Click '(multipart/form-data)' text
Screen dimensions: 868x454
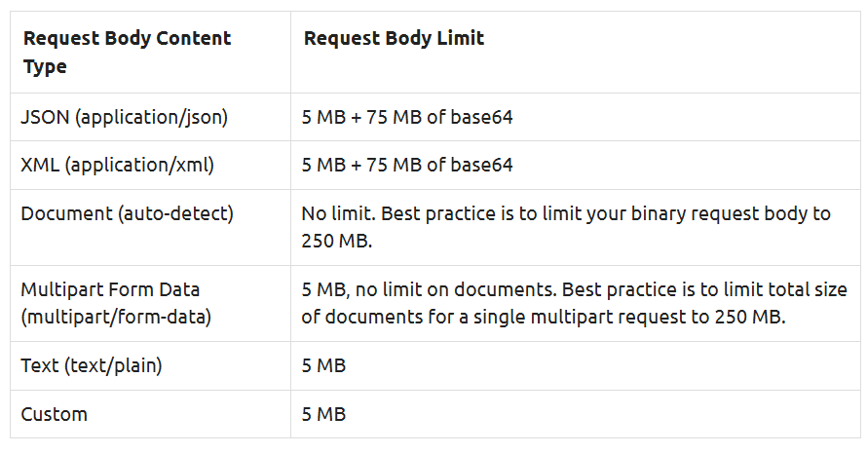click(x=116, y=318)
